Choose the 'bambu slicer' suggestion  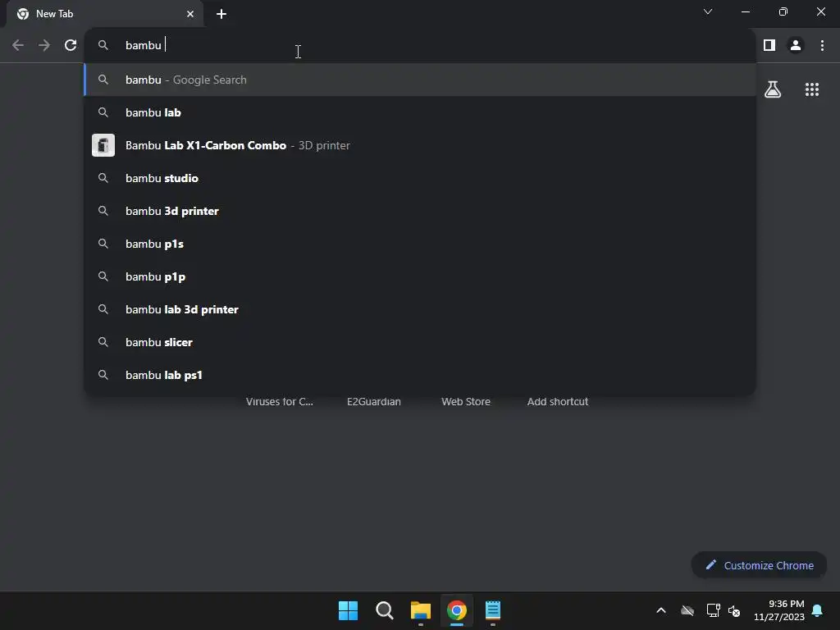[x=420, y=342]
